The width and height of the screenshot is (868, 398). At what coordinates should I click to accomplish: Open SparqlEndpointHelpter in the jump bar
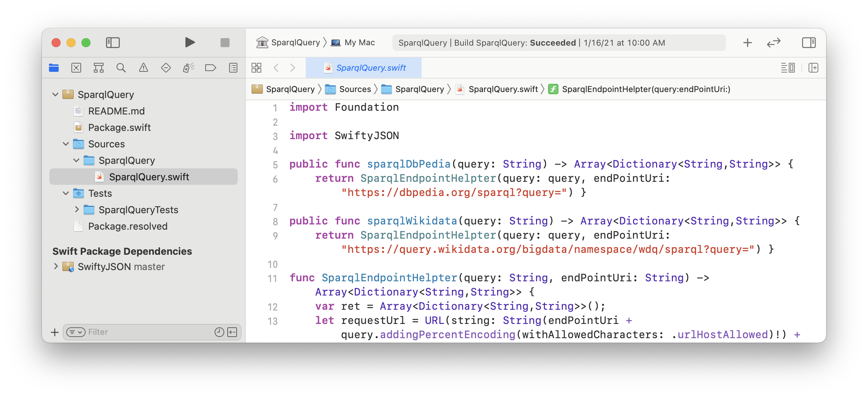pos(643,89)
